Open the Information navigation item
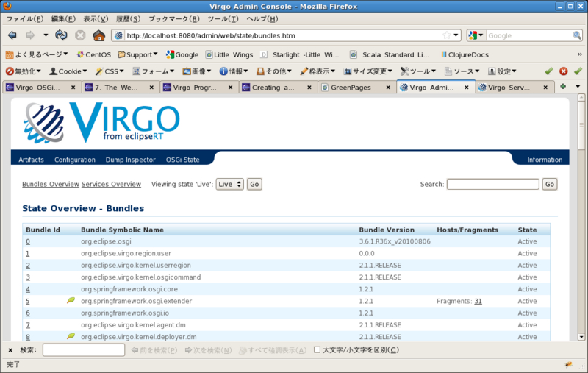The image size is (588, 373). click(x=545, y=160)
